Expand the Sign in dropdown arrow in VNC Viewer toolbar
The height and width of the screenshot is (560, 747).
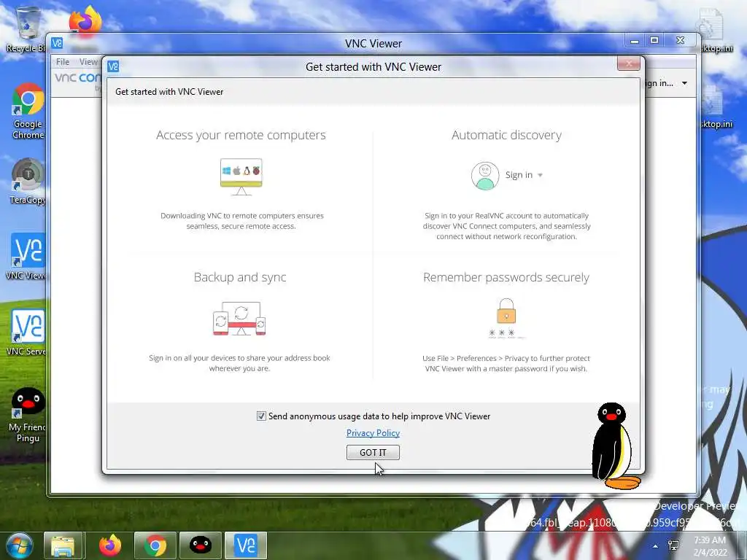click(684, 83)
